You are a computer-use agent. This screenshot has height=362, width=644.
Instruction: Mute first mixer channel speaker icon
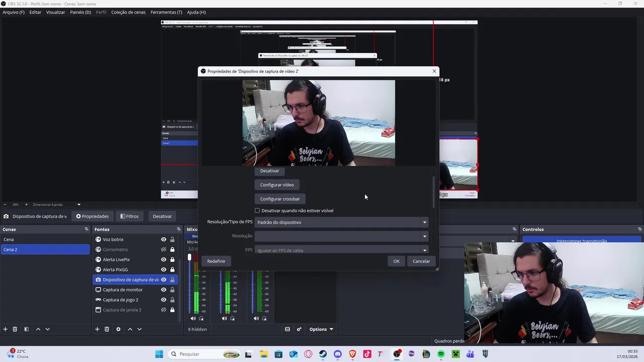pos(193,318)
